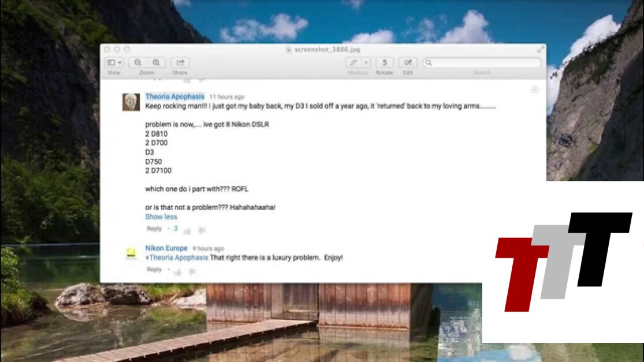Click Reply under Nikon Europe's comment

[154, 270]
